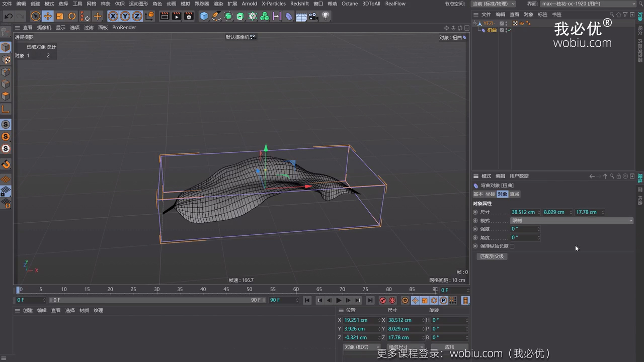Open the 运动图形 menu
The height and width of the screenshot is (362, 644).
[138, 4]
